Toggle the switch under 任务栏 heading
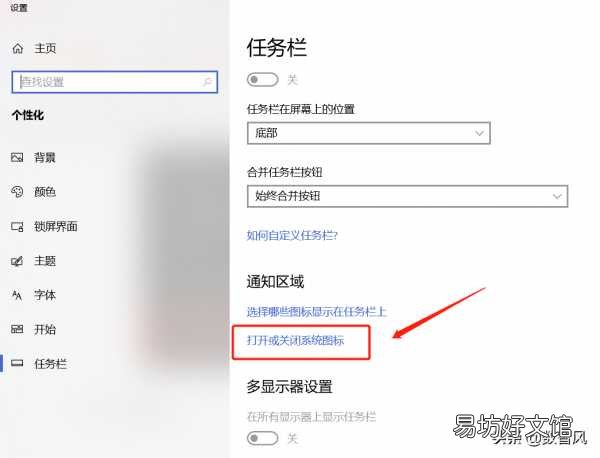The width and height of the screenshot is (600, 458). click(262, 80)
